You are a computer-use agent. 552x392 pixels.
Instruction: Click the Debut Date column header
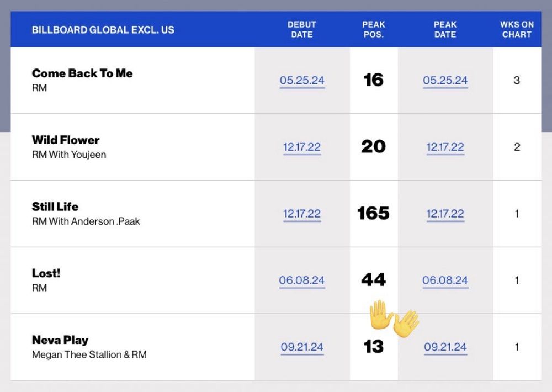click(302, 30)
